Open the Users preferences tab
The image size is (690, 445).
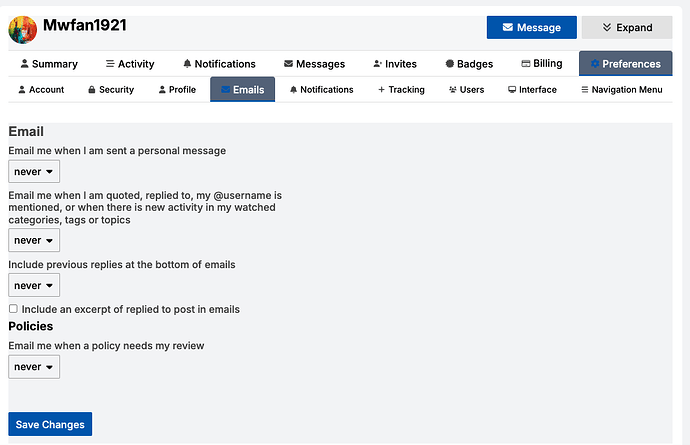pos(466,90)
